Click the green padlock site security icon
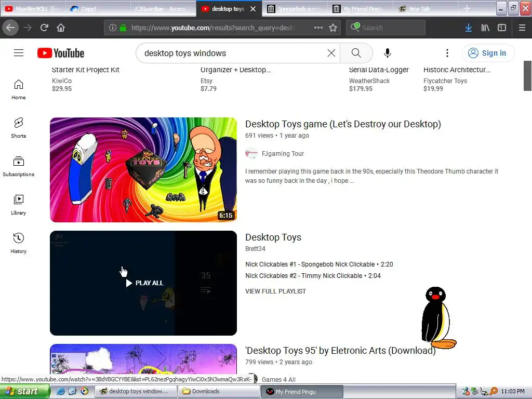The image size is (532, 399). (x=123, y=28)
